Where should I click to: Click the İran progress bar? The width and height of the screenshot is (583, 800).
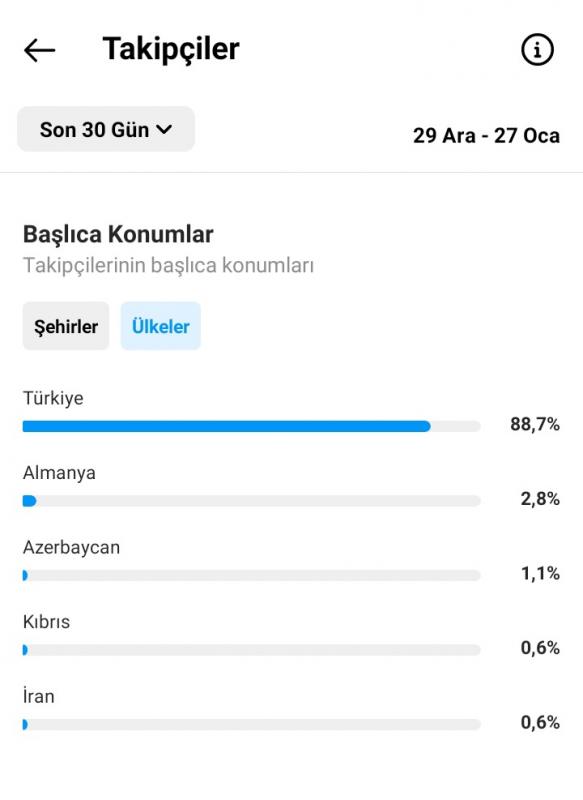click(x=251, y=724)
